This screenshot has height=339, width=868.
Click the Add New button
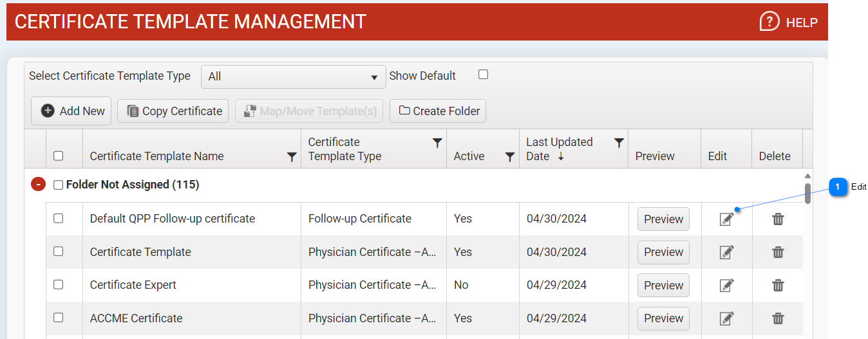(x=71, y=111)
